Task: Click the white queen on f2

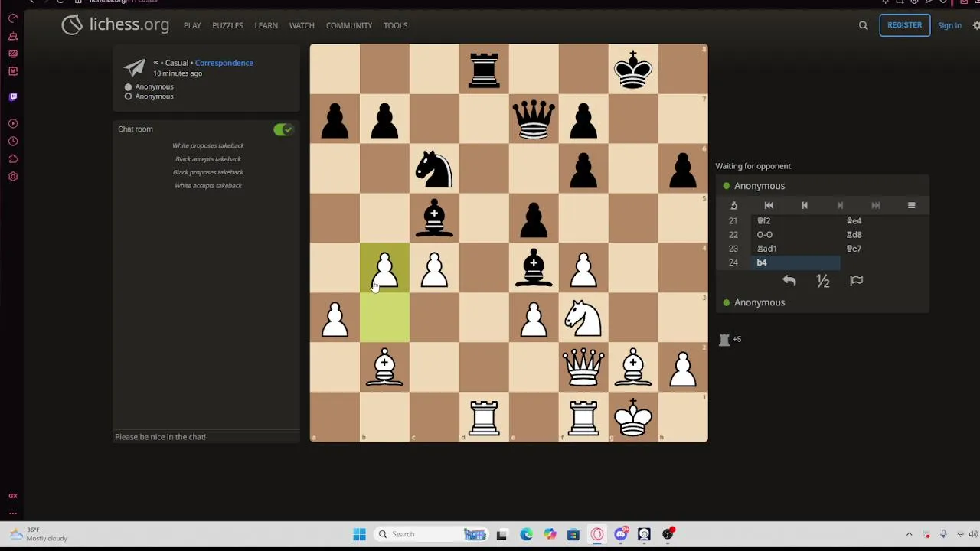Action: click(x=583, y=367)
